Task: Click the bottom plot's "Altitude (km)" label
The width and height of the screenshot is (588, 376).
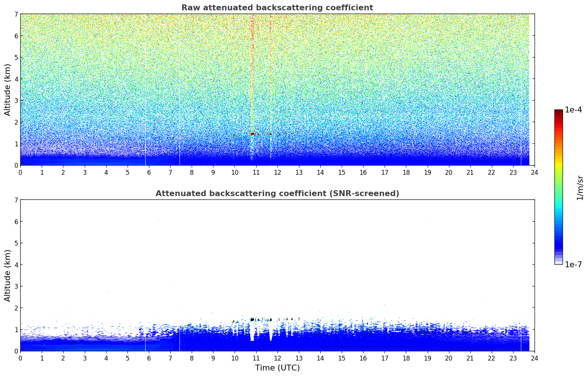Action: click(8, 275)
